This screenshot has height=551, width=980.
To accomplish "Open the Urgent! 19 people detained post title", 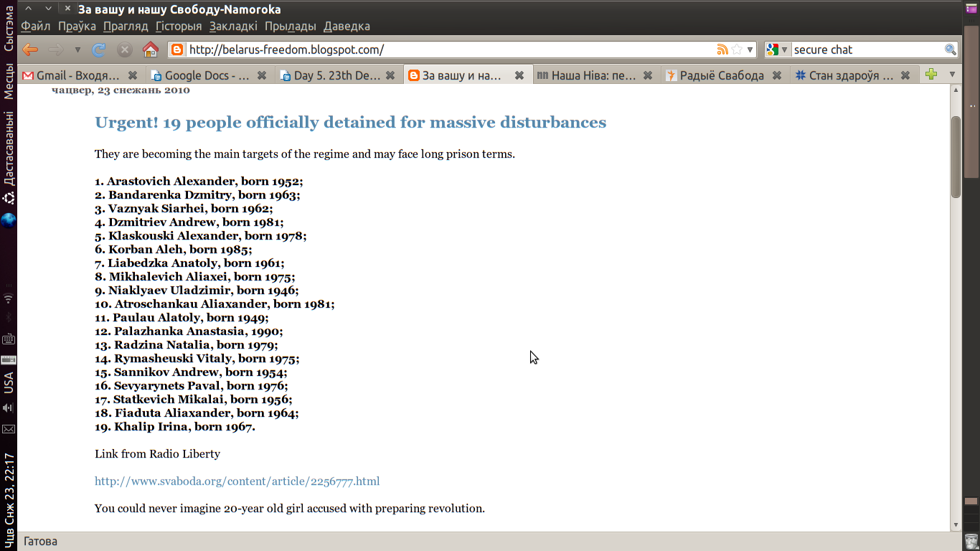I will point(350,123).
